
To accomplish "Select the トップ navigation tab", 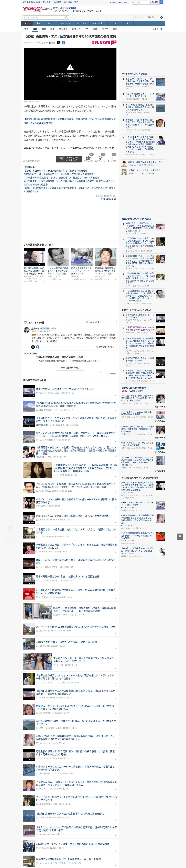I will coord(27,24).
